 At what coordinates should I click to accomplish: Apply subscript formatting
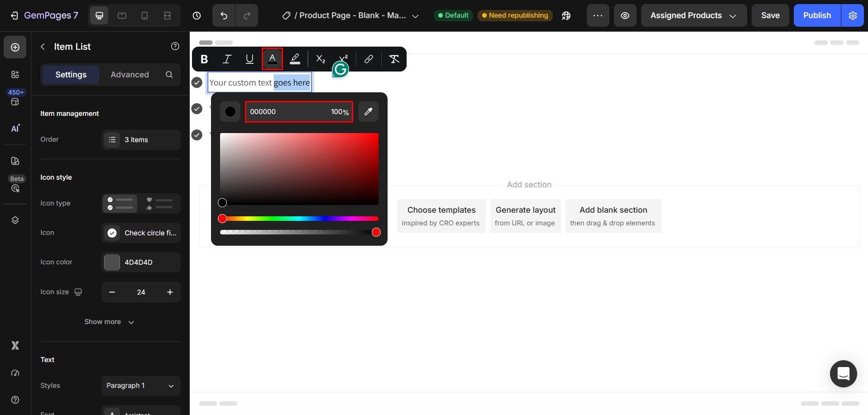click(321, 59)
